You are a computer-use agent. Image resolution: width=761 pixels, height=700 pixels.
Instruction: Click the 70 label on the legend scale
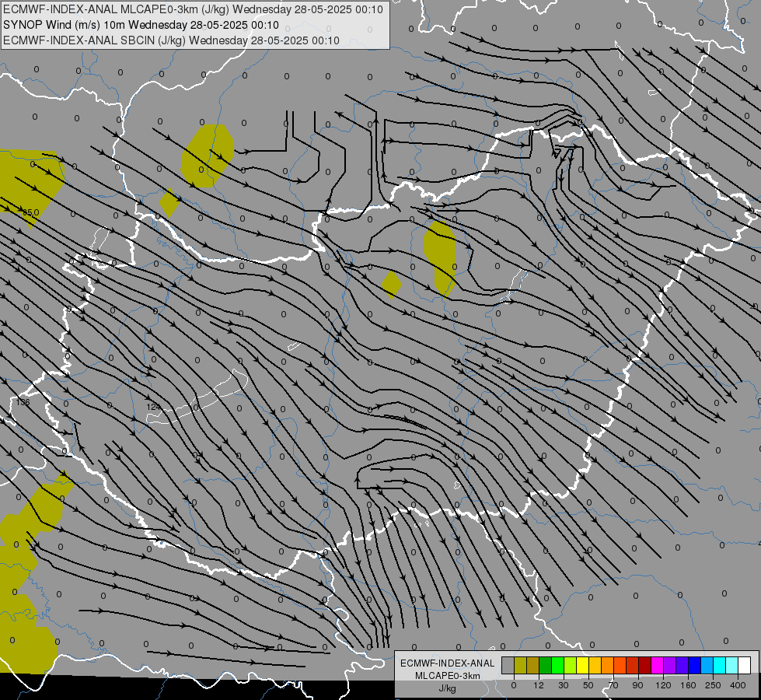tap(613, 685)
